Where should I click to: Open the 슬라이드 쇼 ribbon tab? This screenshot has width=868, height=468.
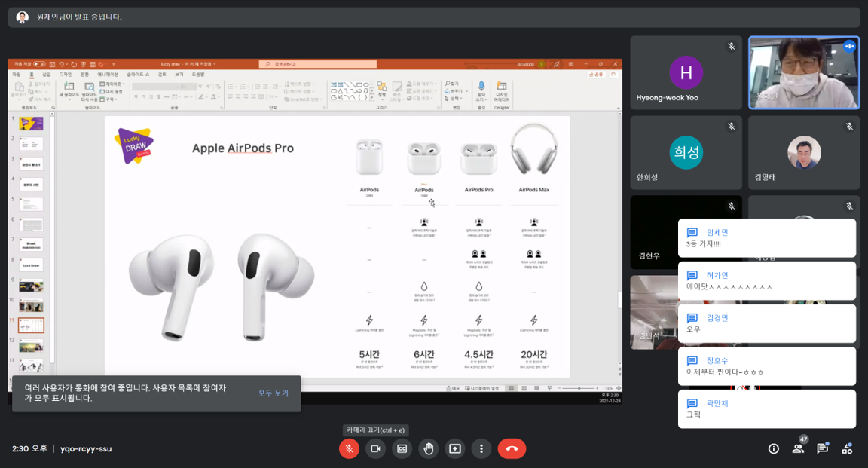coord(138,75)
